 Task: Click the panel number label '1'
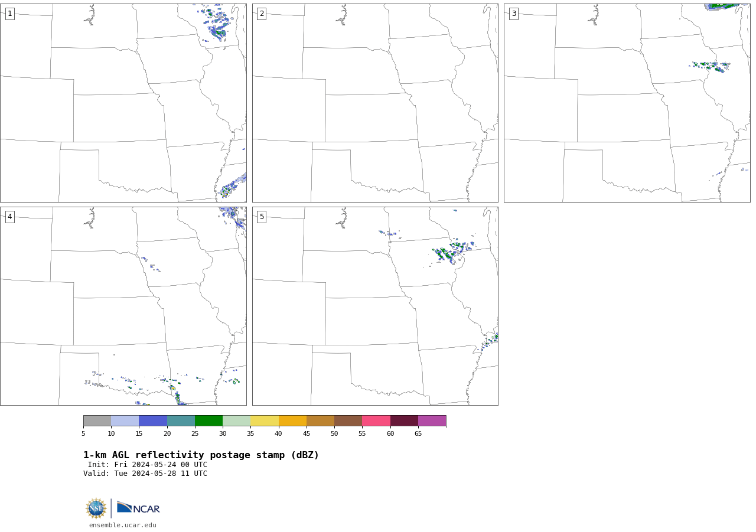click(10, 14)
